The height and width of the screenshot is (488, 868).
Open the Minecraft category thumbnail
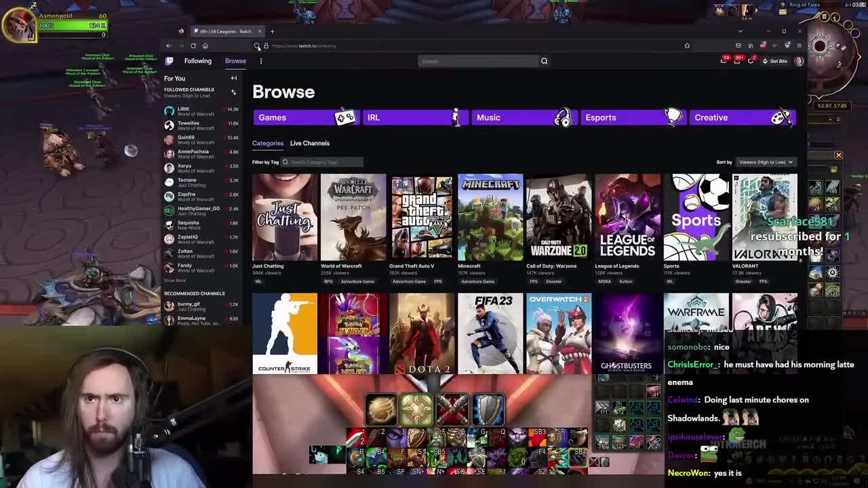point(490,218)
